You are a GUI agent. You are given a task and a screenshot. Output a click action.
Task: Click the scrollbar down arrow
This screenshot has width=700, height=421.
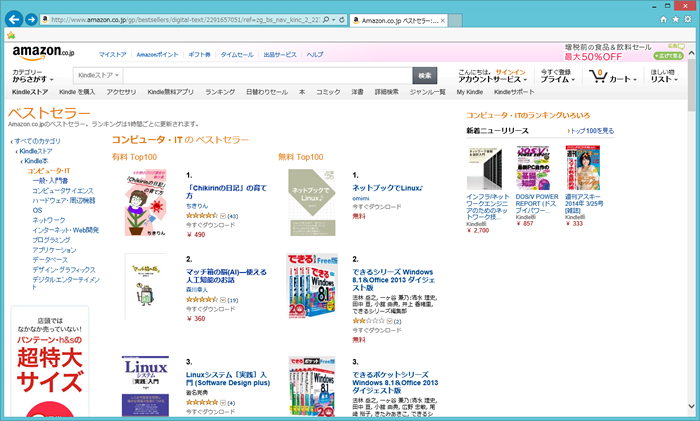click(692, 407)
